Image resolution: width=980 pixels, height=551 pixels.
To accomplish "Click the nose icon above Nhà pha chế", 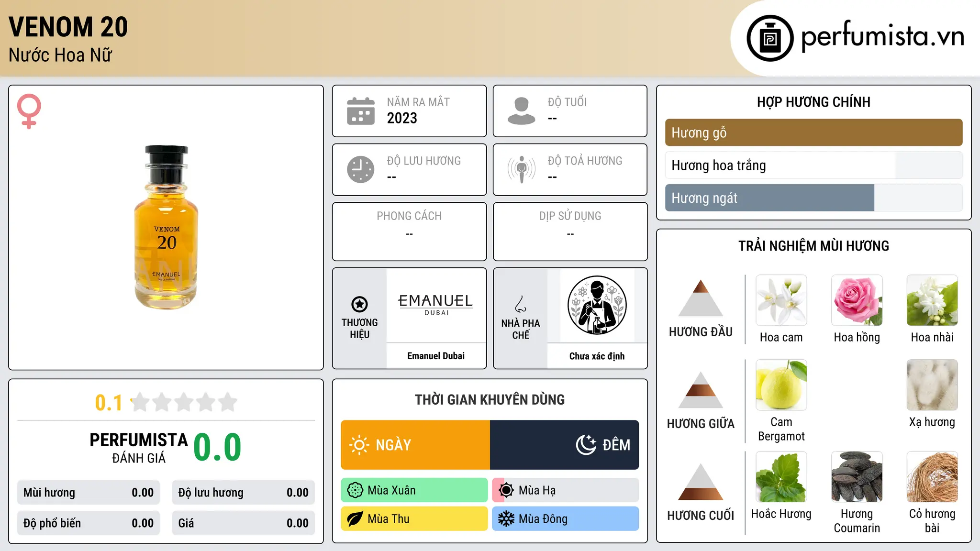I will [x=521, y=304].
